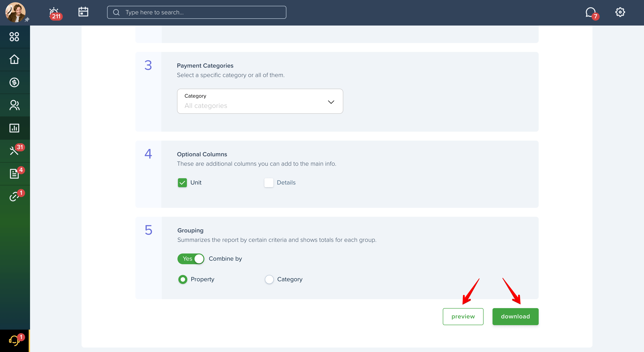Open the dollar accounting sidebar icon

tap(14, 82)
